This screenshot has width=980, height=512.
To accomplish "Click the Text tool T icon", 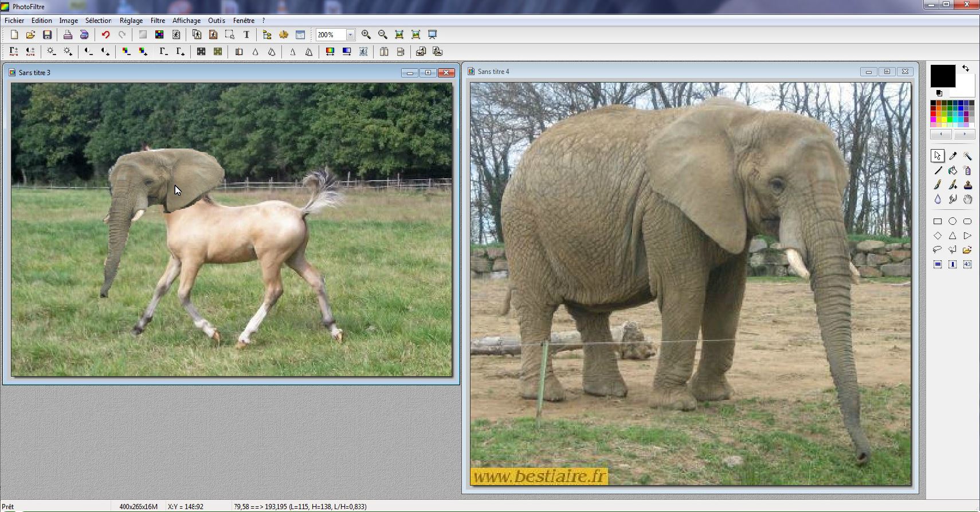I will point(246,35).
